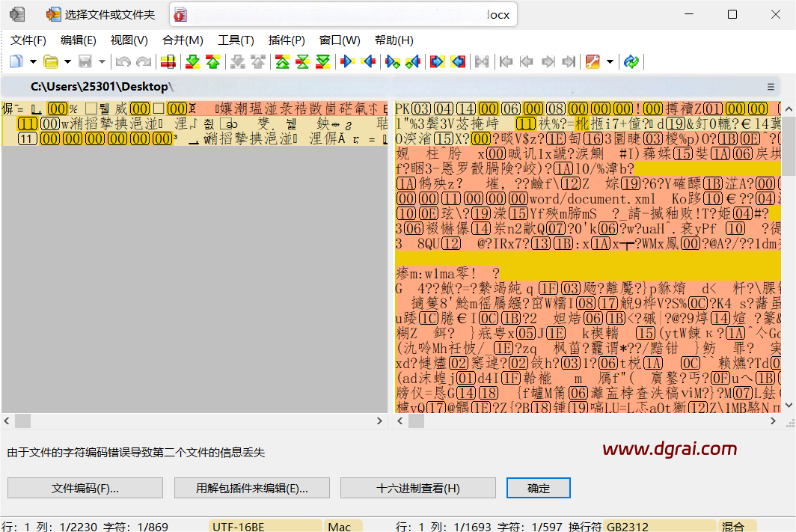
Task: Switch to the 选择文件或文件夹 tab
Action: pyautogui.click(x=100, y=14)
